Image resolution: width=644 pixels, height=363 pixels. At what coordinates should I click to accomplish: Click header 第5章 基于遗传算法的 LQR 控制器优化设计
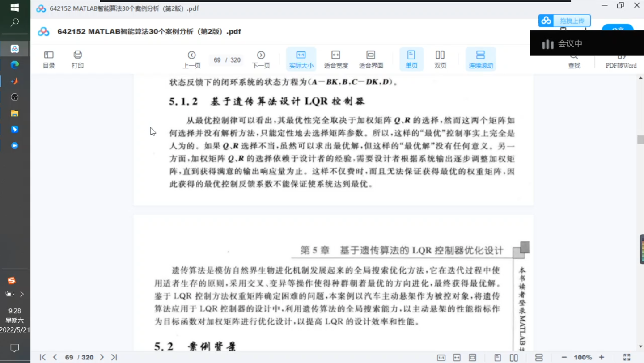pos(402,250)
